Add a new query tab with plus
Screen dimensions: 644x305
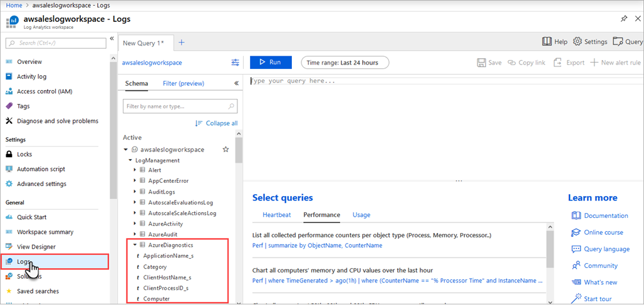pyautogui.click(x=182, y=43)
